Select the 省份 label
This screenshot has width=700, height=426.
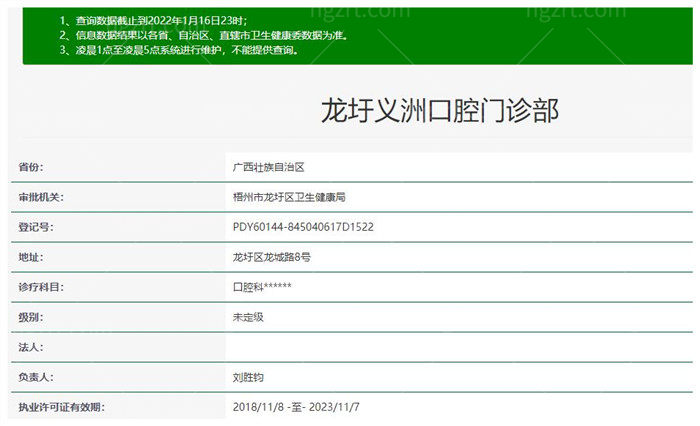click(x=31, y=167)
